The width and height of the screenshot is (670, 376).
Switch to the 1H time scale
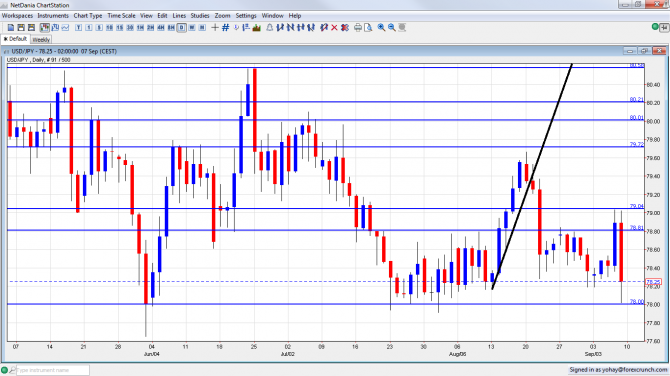[x=140, y=27]
